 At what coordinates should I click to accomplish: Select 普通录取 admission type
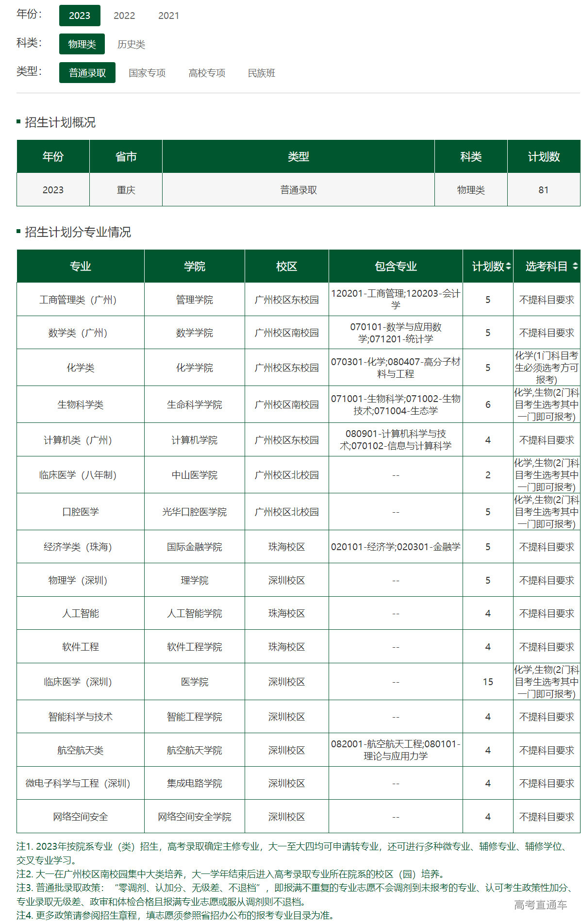(x=87, y=73)
